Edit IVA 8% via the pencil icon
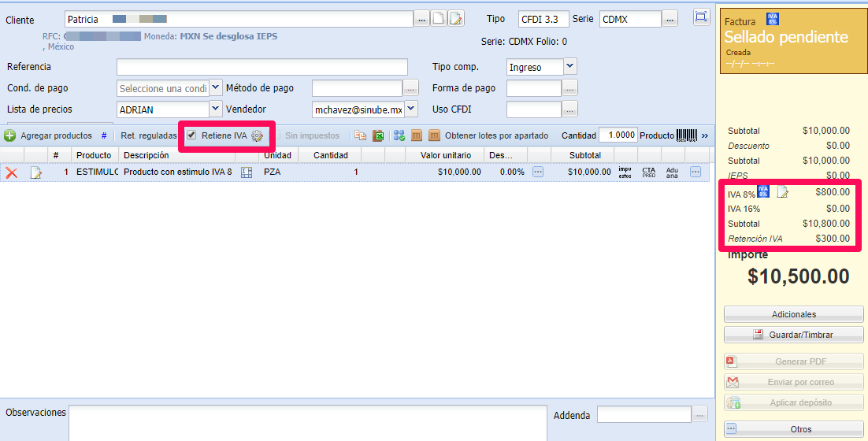 [782, 192]
